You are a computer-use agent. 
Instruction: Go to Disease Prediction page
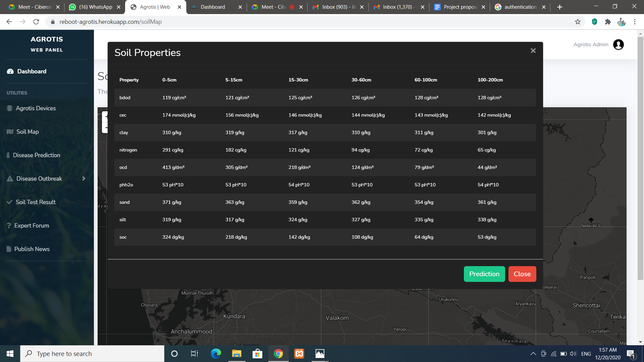click(36, 155)
